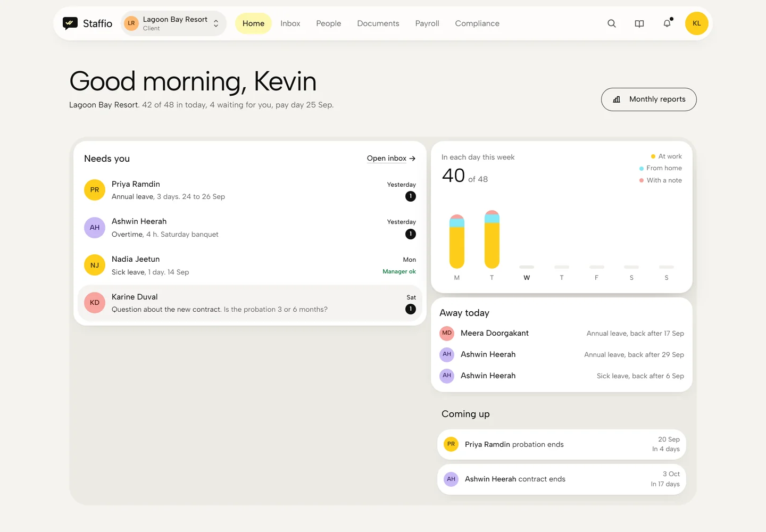Open Karine Duval's contract question
The image size is (766, 532).
click(x=250, y=303)
